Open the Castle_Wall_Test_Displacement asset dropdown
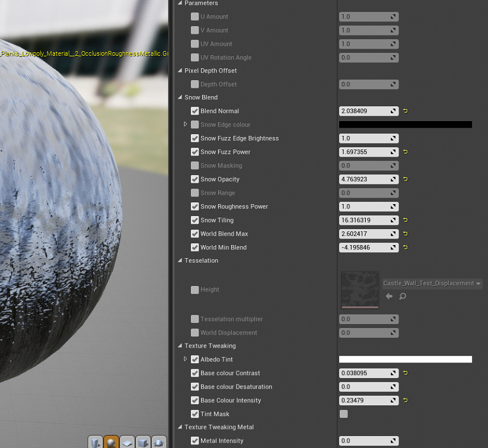488x448 pixels. coord(479,284)
